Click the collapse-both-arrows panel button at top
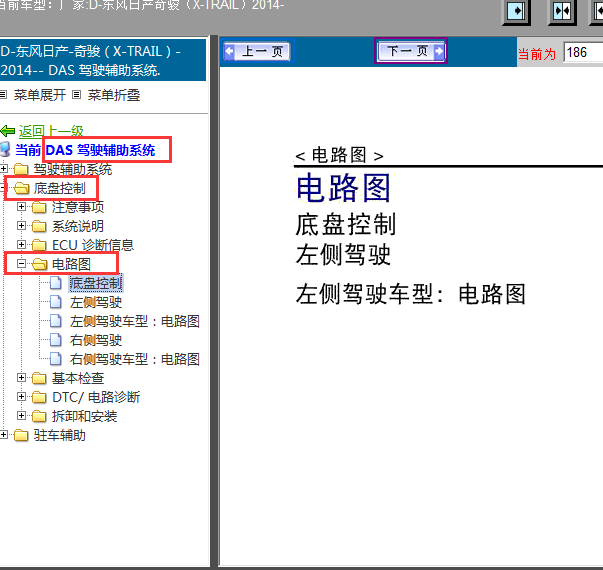Viewport: 603px width, 570px height. coord(562,12)
